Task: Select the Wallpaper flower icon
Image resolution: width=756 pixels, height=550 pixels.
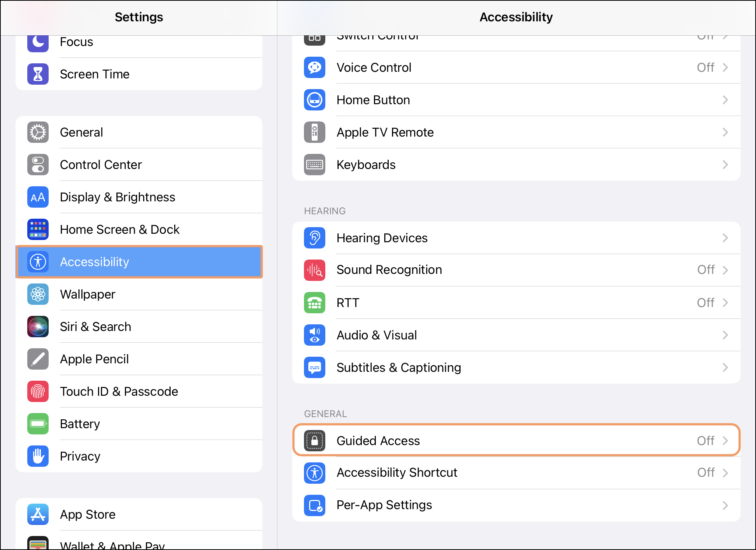Action: pos(38,294)
